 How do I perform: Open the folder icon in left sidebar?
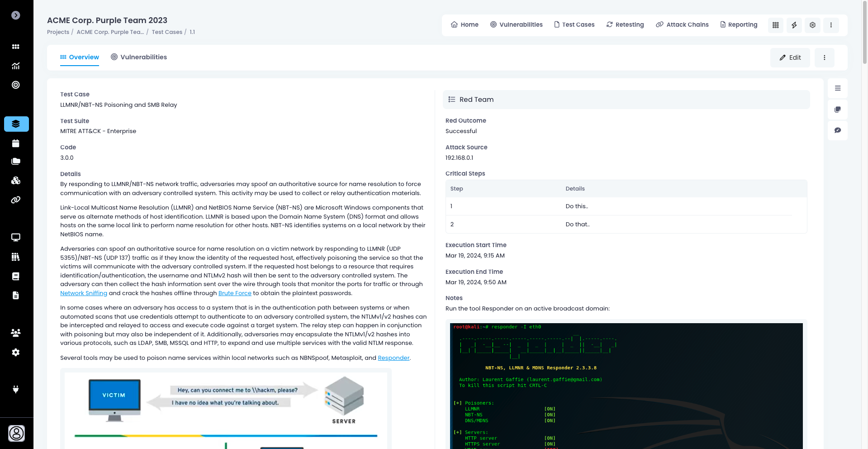click(x=16, y=162)
